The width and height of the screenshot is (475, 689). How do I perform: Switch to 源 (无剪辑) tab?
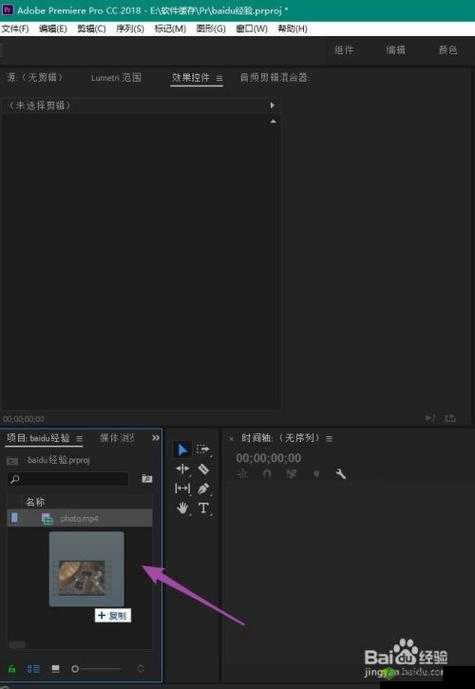[x=34, y=78]
